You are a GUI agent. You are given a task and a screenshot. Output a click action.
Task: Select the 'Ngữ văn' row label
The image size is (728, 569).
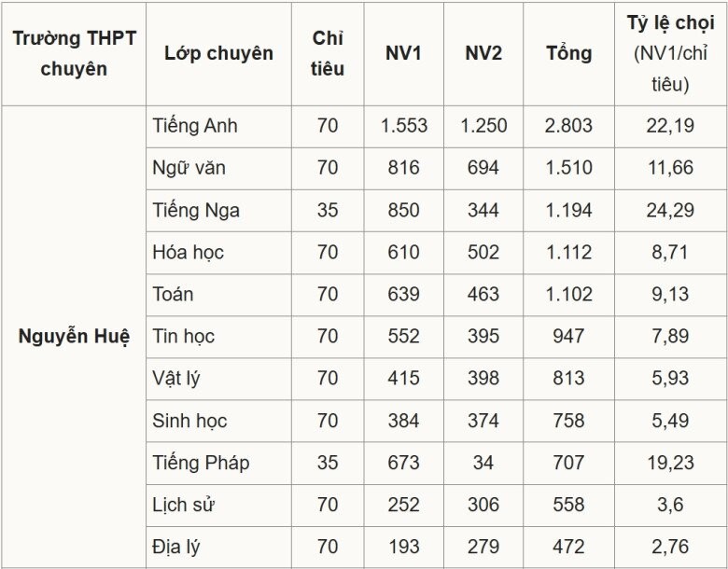pyautogui.click(x=189, y=169)
